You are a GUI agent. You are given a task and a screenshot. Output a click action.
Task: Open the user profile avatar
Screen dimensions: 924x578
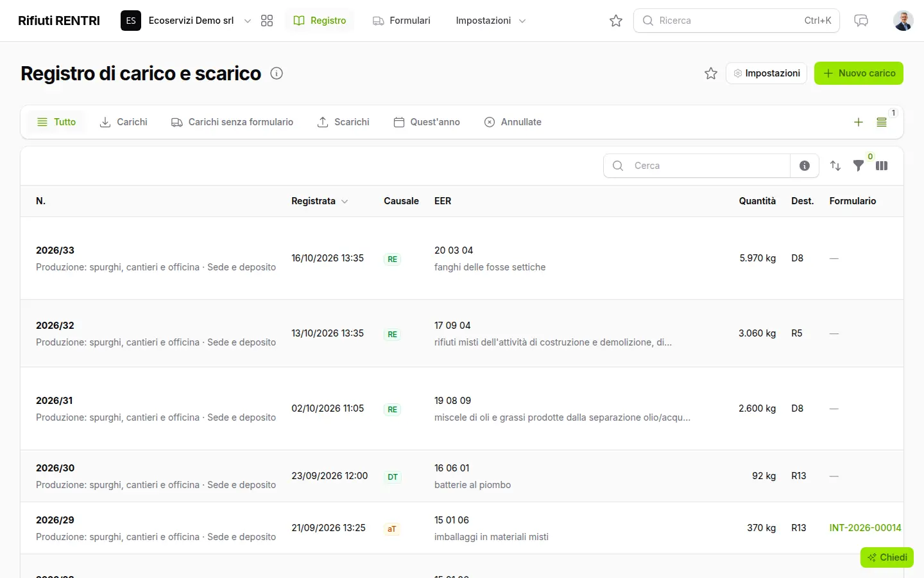pyautogui.click(x=903, y=21)
